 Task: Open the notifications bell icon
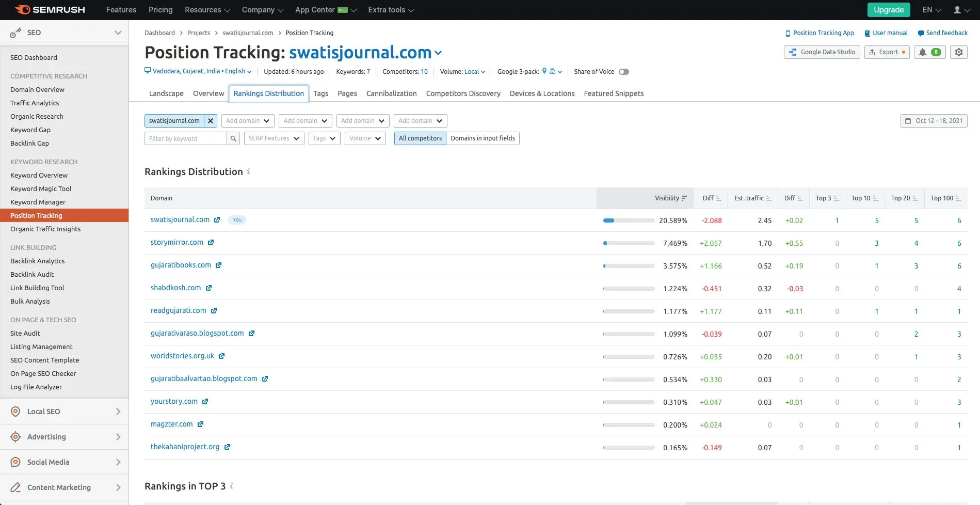[x=923, y=52]
